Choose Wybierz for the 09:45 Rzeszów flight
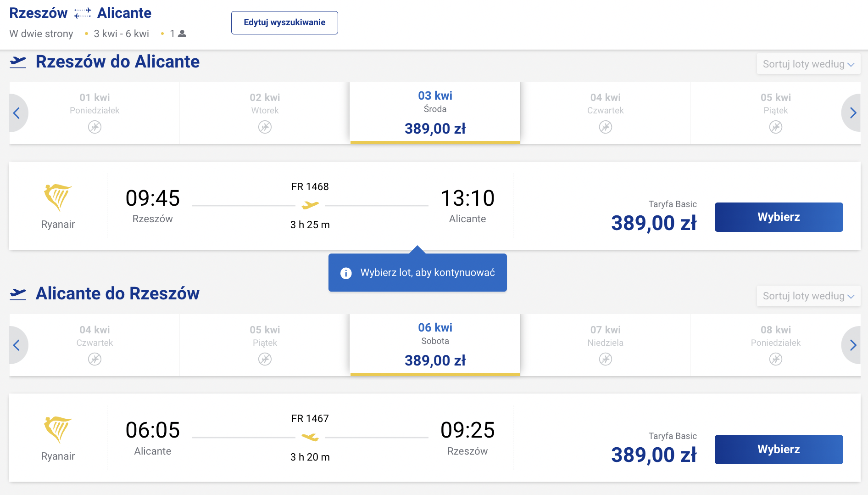Viewport: 868px width, 495px height. [x=779, y=217]
